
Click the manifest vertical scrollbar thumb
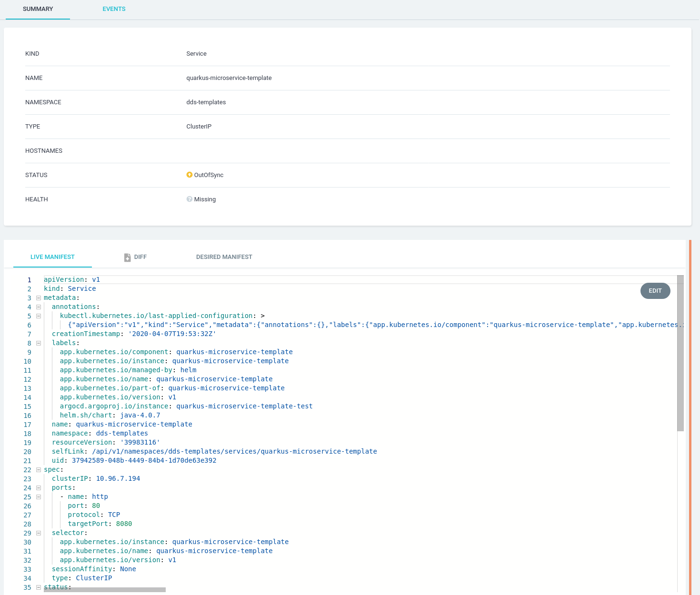[680, 353]
